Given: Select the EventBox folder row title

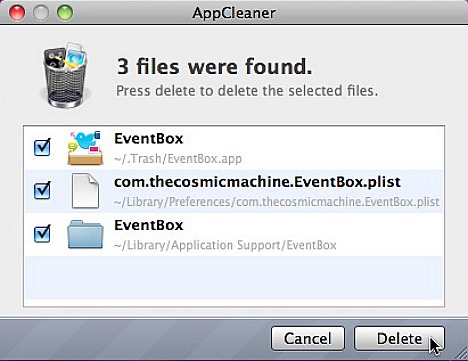Looking at the screenshot, I should [149, 225].
